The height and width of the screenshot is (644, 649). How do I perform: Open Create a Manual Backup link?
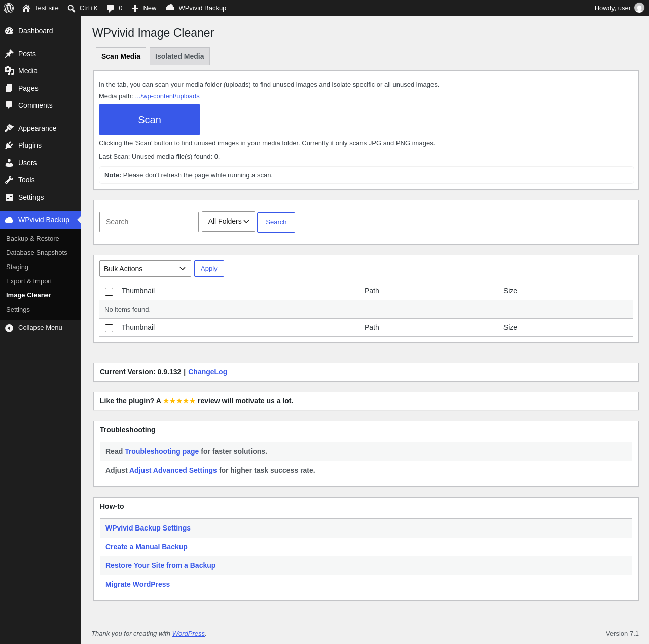147,547
